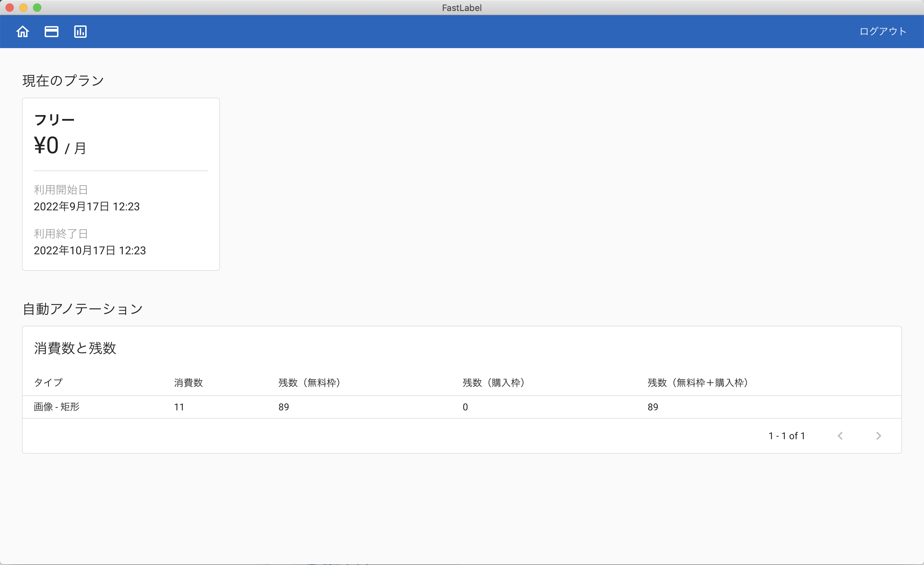The image size is (924, 565).
Task: Go to the home page icon
Action: pos(22,32)
